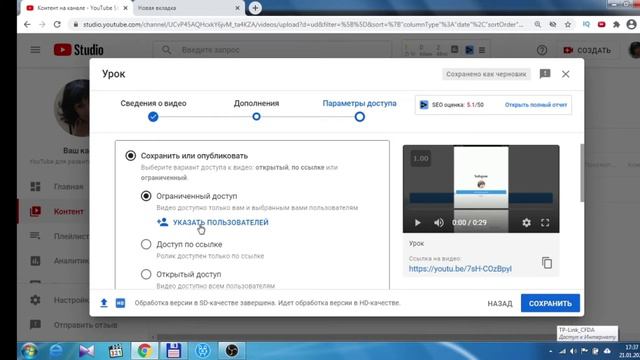Enter fullscreen on the video preview
The height and width of the screenshot is (360, 640).
545,223
